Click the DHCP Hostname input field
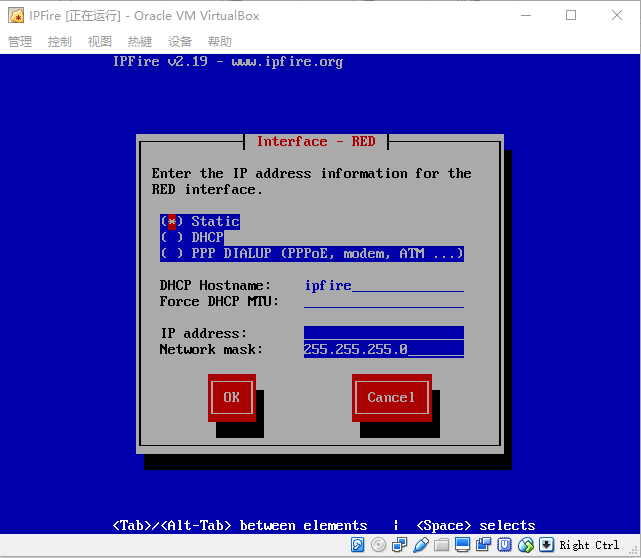 (x=384, y=285)
